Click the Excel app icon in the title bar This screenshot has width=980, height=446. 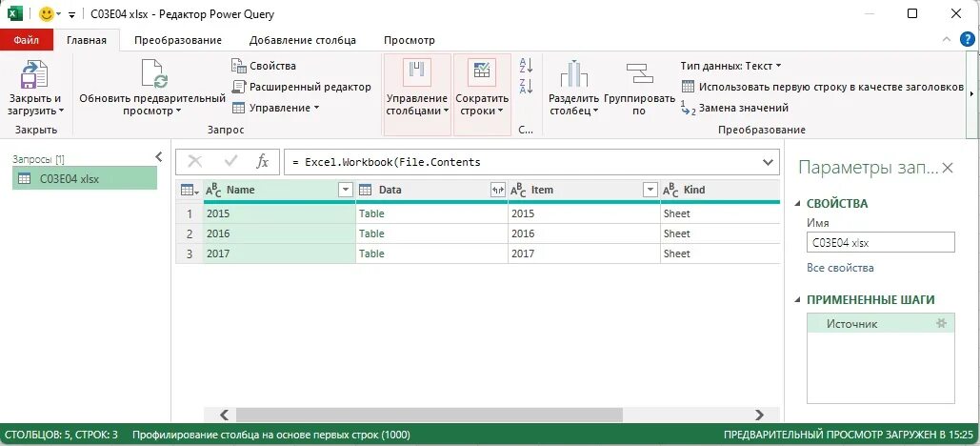point(15,13)
